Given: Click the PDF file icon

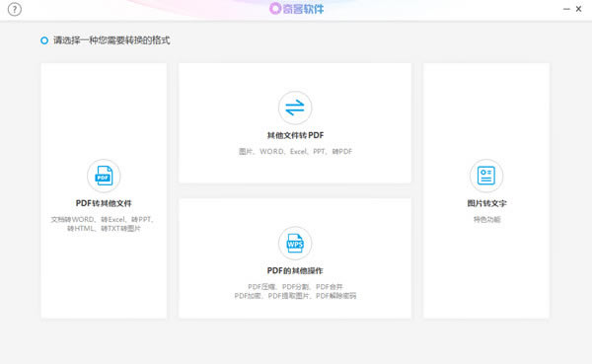Looking at the screenshot, I should coord(104,176).
